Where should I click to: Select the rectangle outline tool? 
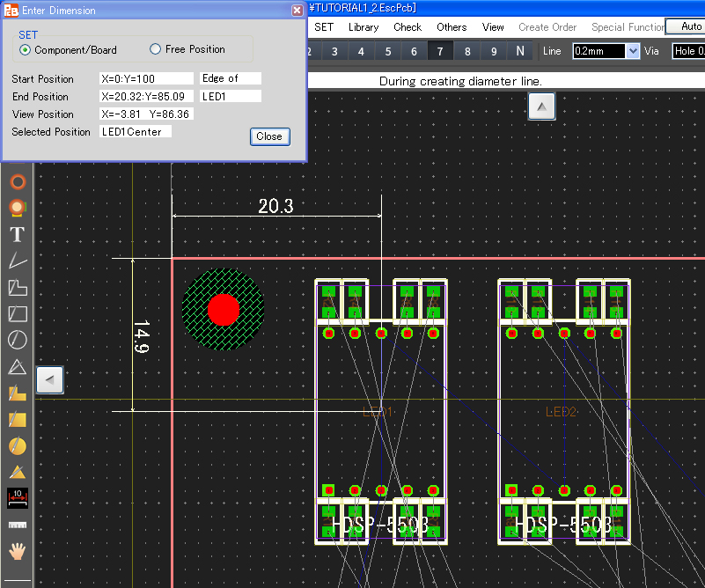18,313
